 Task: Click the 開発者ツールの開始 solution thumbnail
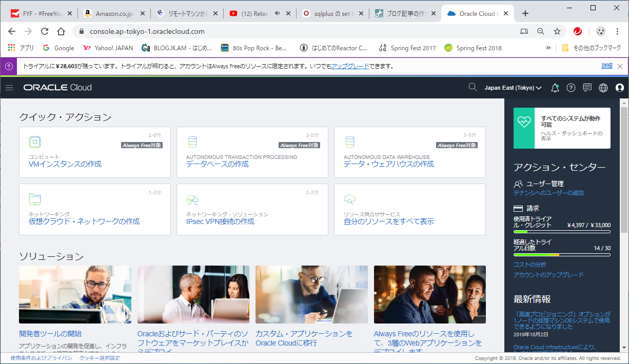click(75, 294)
